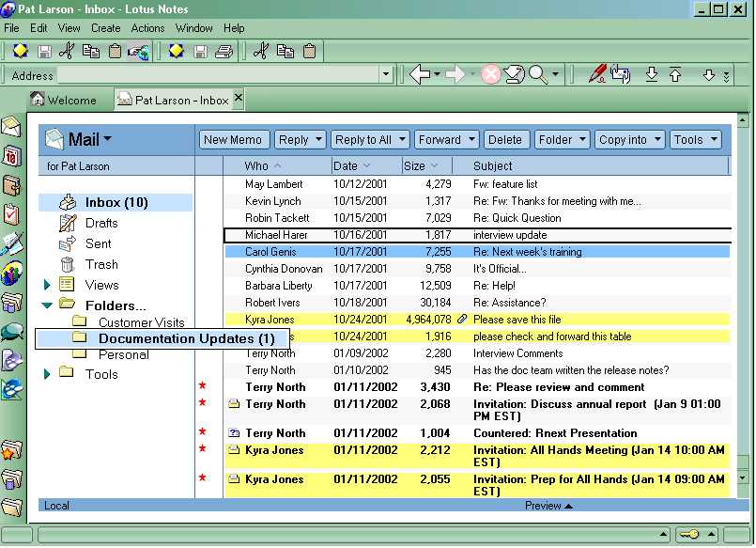Click the key icon in the status bar
Screen dimensions: 756x548
688,534
